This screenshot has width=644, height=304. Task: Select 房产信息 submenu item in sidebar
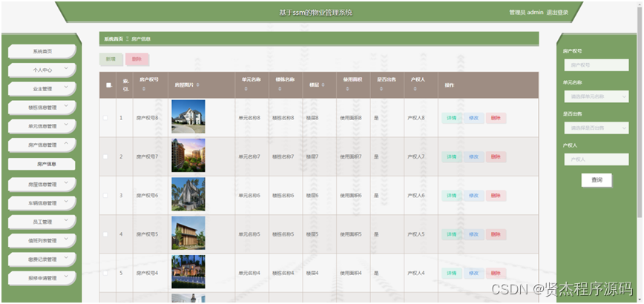tap(42, 164)
